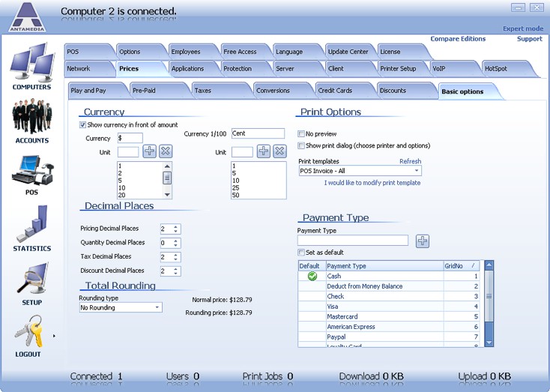Open the Statistics chart icon

31,225
